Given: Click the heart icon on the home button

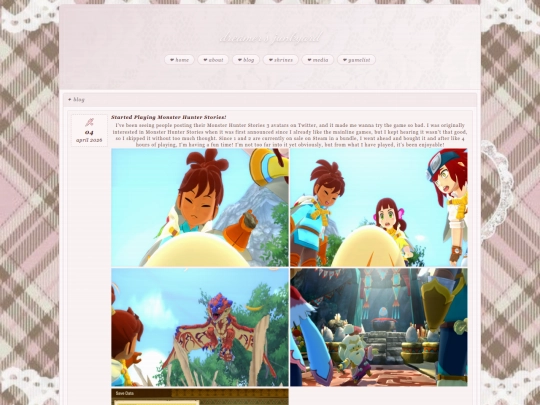Looking at the screenshot, I should [x=172, y=60].
